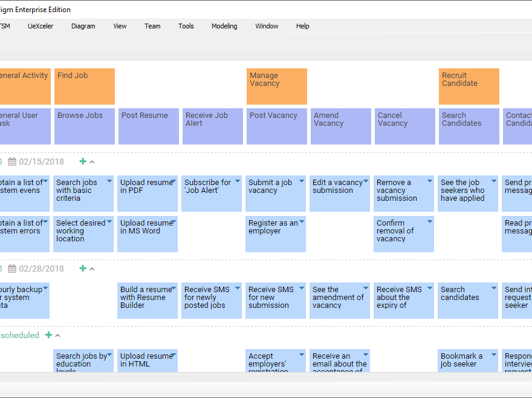Viewport: 532px width, 398px height.
Task: Open dropdown on 'Search jobs with basic criteria' card
Action: (x=109, y=181)
